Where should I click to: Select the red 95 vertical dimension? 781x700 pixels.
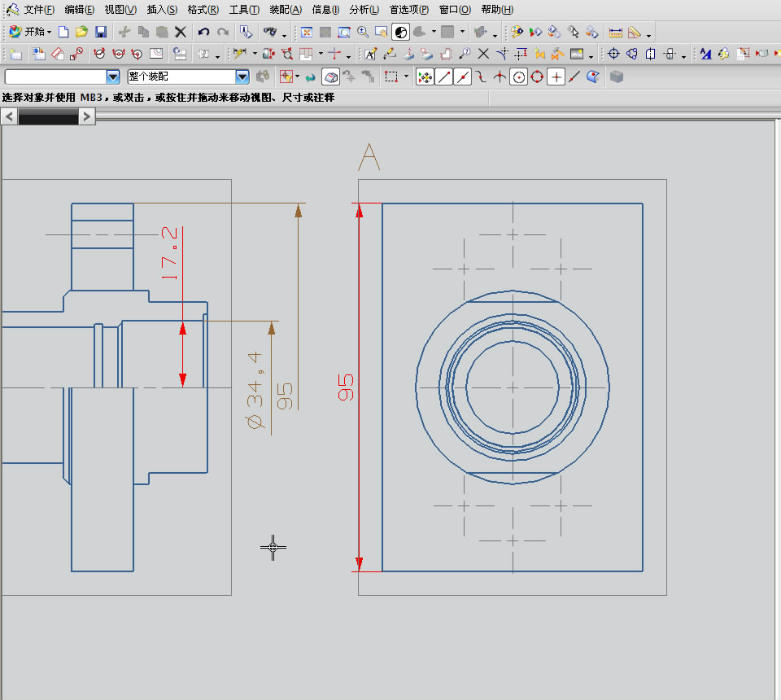coord(346,387)
